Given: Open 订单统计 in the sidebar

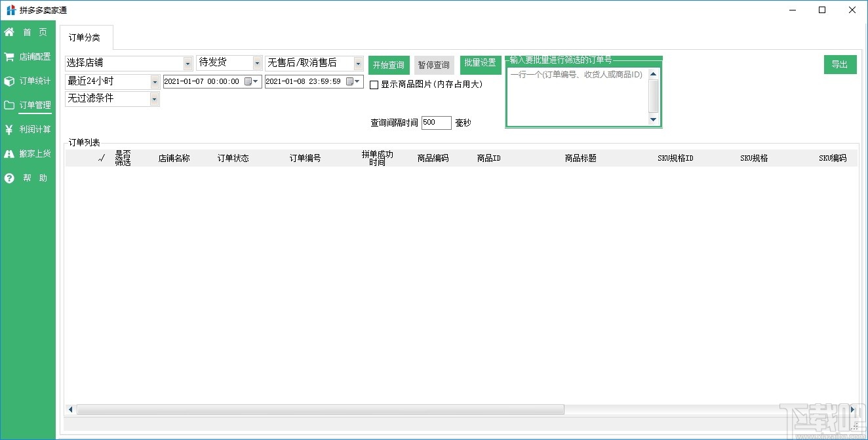Looking at the screenshot, I should tap(35, 81).
